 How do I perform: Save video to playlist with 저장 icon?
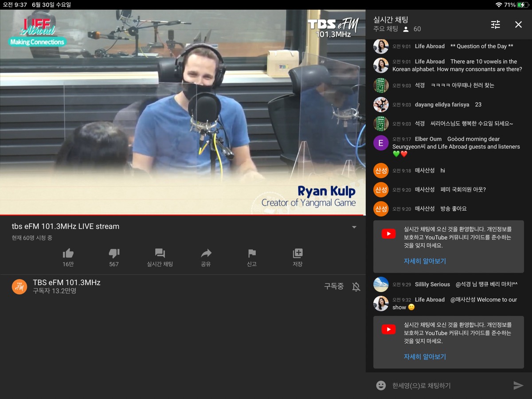tap(297, 253)
